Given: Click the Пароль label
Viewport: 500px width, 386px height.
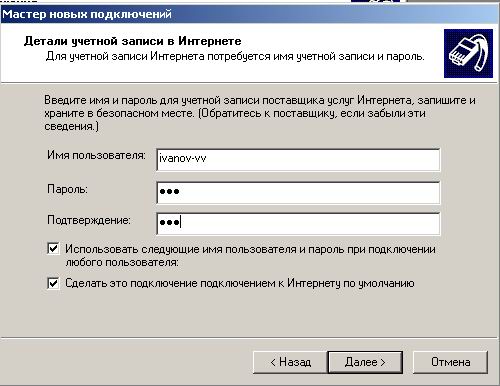Looking at the screenshot, I should (67, 189).
